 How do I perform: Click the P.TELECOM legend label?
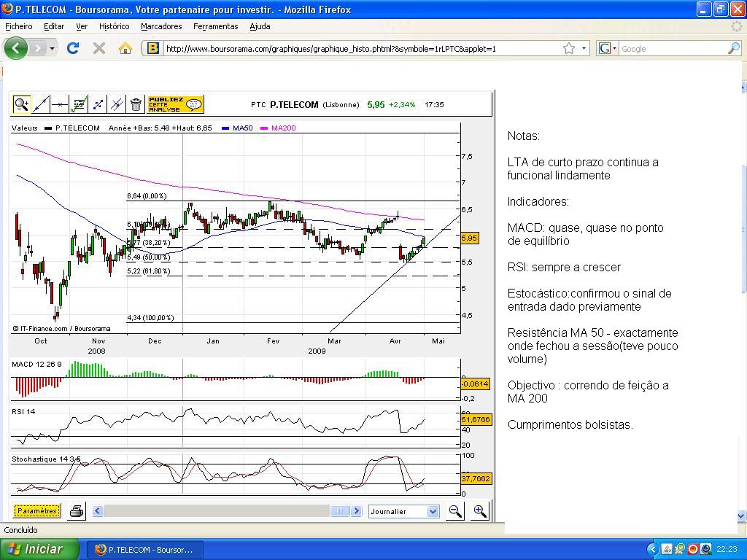[x=77, y=128]
